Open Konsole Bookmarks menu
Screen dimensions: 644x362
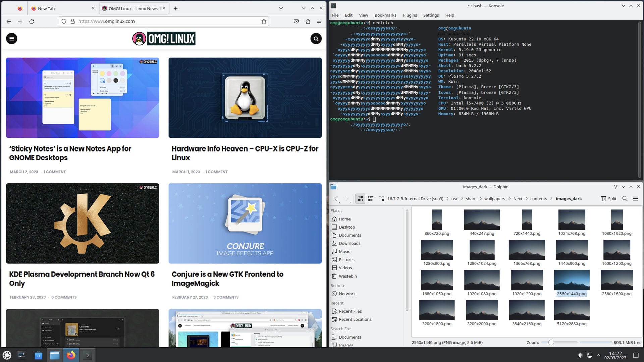[385, 15]
